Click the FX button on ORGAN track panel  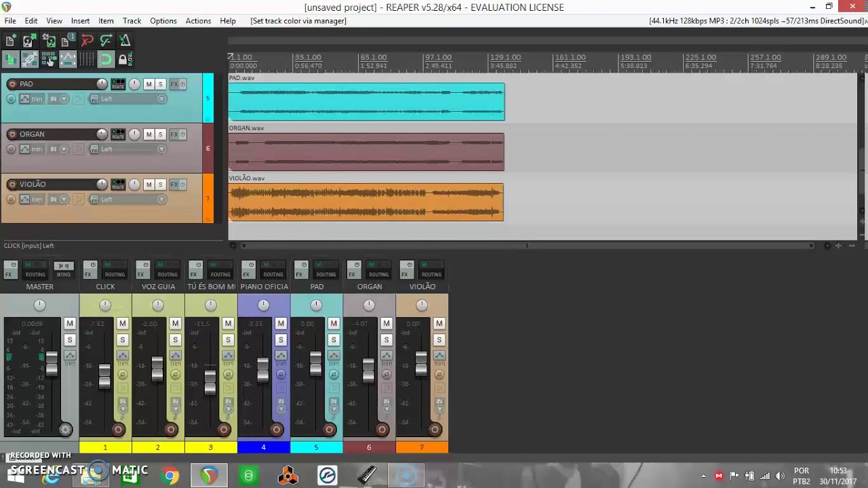[x=174, y=134]
